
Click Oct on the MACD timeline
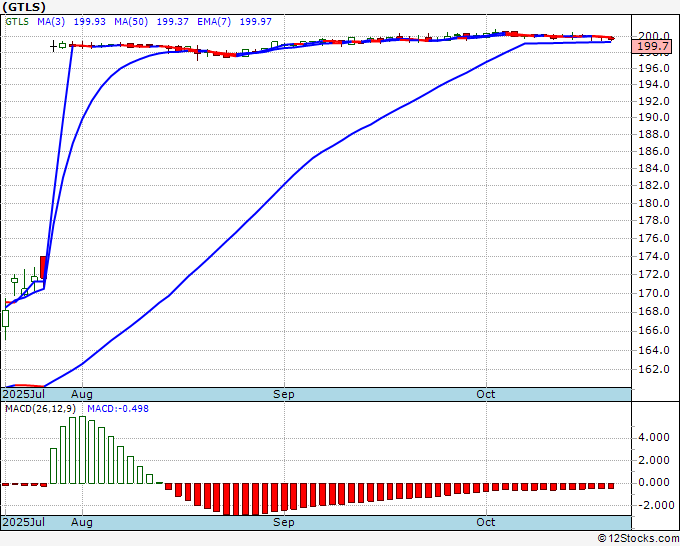(x=485, y=522)
